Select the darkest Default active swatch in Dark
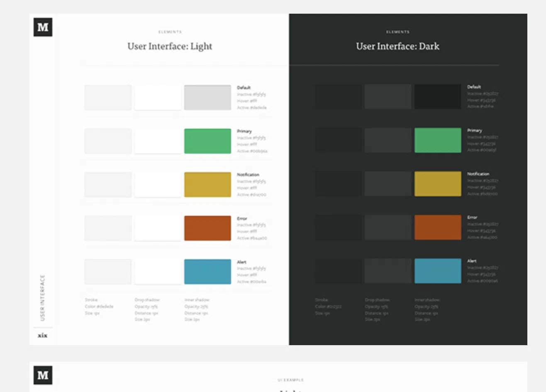Image resolution: width=546 pixels, height=392 pixels. click(x=438, y=97)
